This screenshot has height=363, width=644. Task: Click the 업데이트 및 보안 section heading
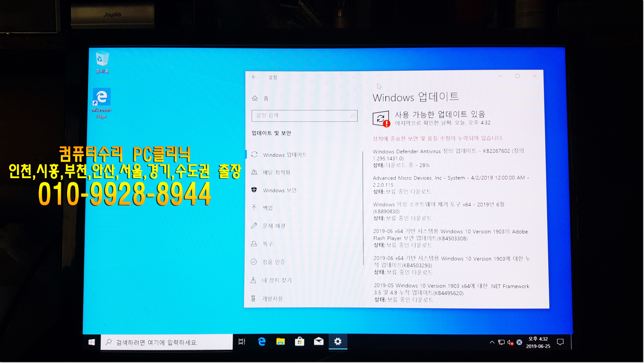click(271, 133)
